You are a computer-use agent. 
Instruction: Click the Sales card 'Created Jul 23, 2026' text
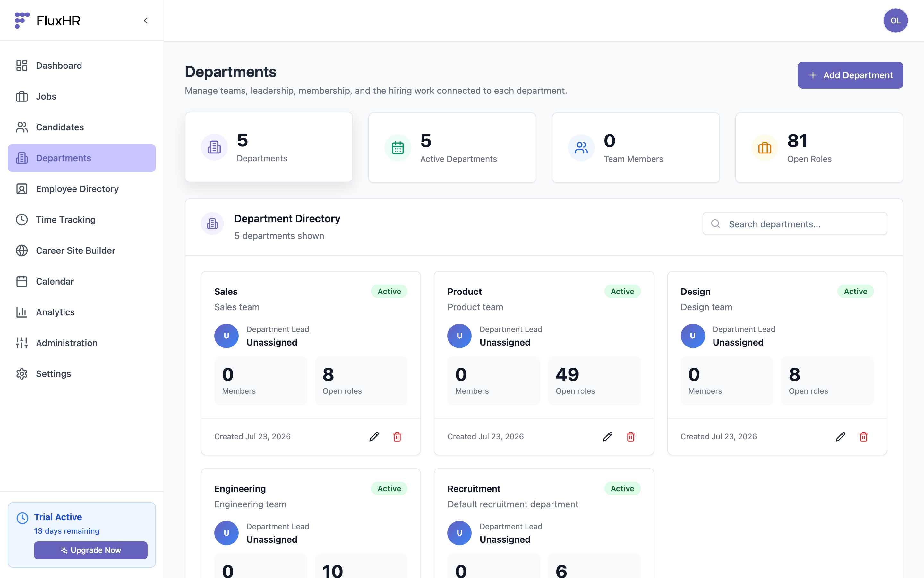point(252,437)
